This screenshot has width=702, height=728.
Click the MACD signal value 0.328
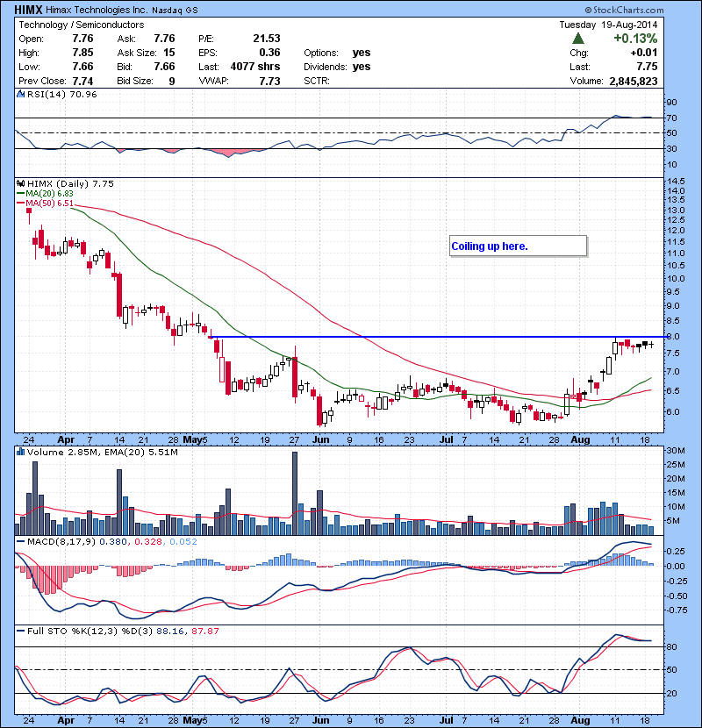pos(147,542)
